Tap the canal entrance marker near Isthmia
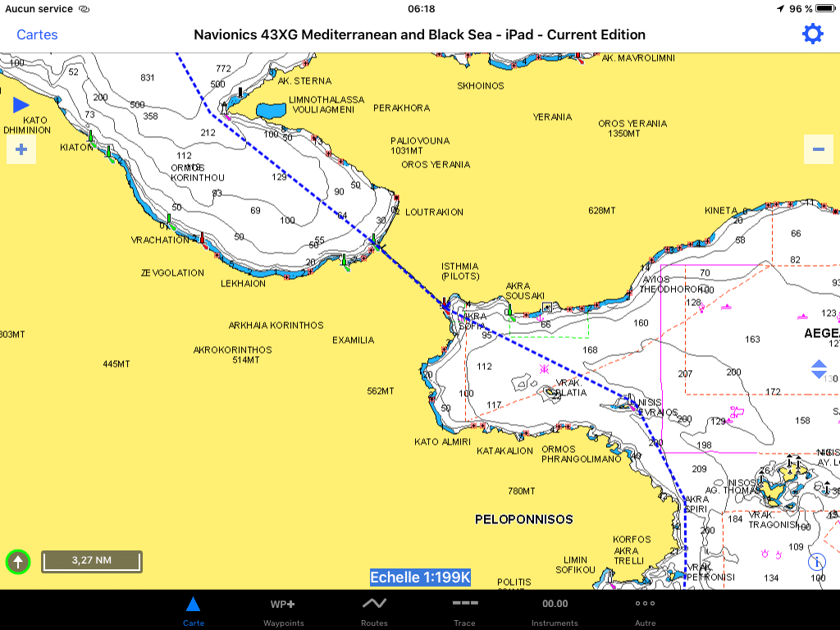The width and height of the screenshot is (840, 630). pos(445,305)
